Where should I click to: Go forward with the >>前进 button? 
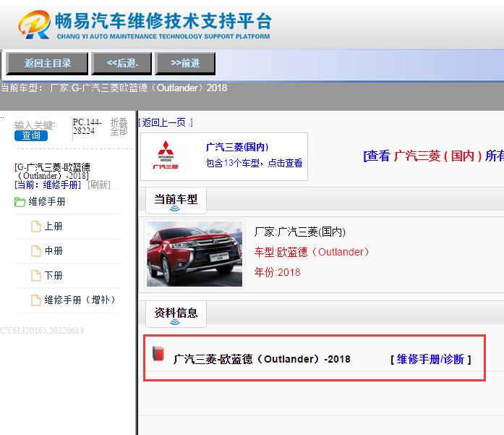tap(185, 64)
